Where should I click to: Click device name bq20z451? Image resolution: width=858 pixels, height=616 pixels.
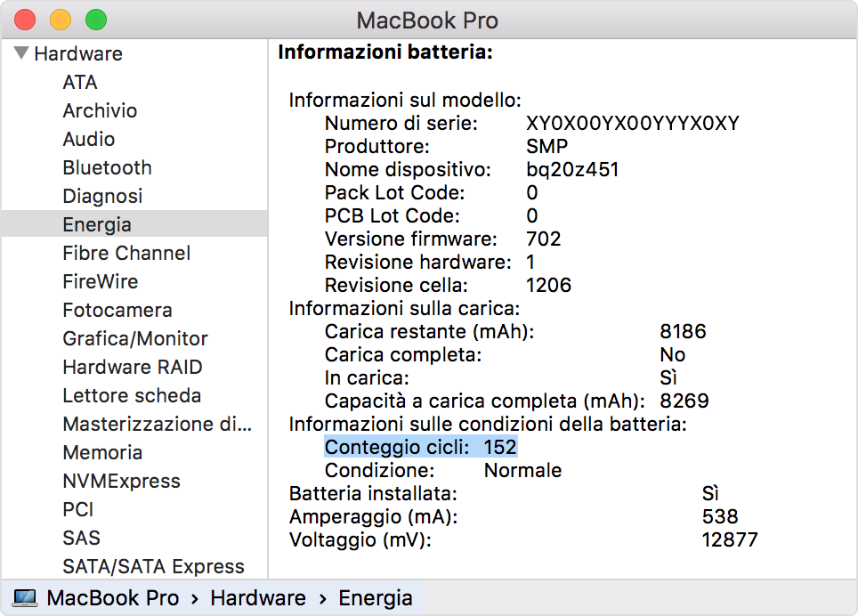pyautogui.click(x=572, y=170)
